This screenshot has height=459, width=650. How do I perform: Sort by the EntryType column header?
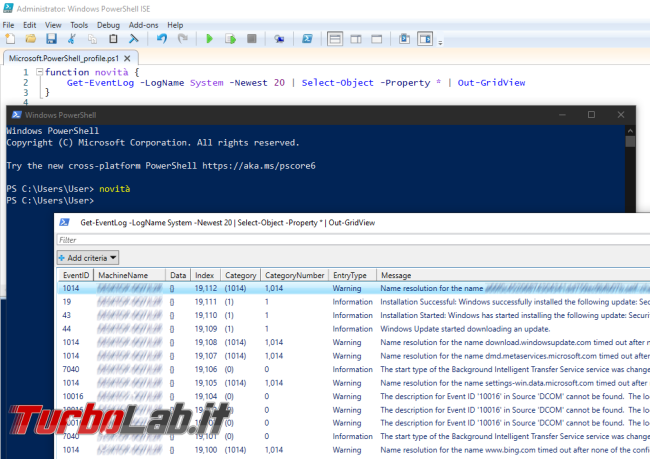pos(352,275)
